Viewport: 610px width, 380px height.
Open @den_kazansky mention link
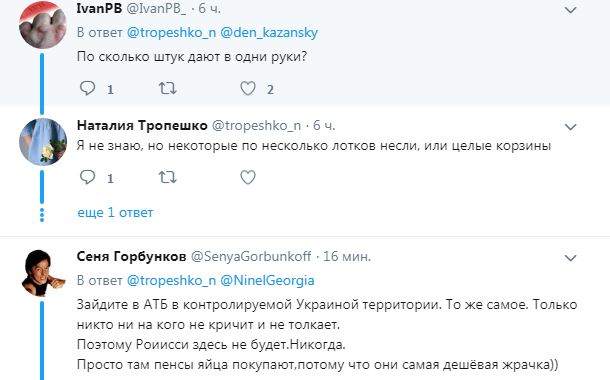coord(269,33)
